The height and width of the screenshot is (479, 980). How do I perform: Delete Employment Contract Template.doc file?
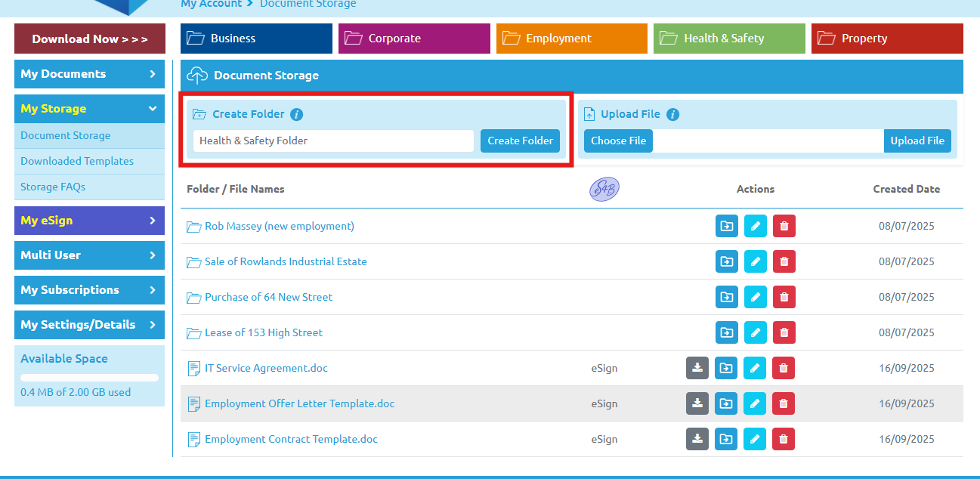point(784,439)
